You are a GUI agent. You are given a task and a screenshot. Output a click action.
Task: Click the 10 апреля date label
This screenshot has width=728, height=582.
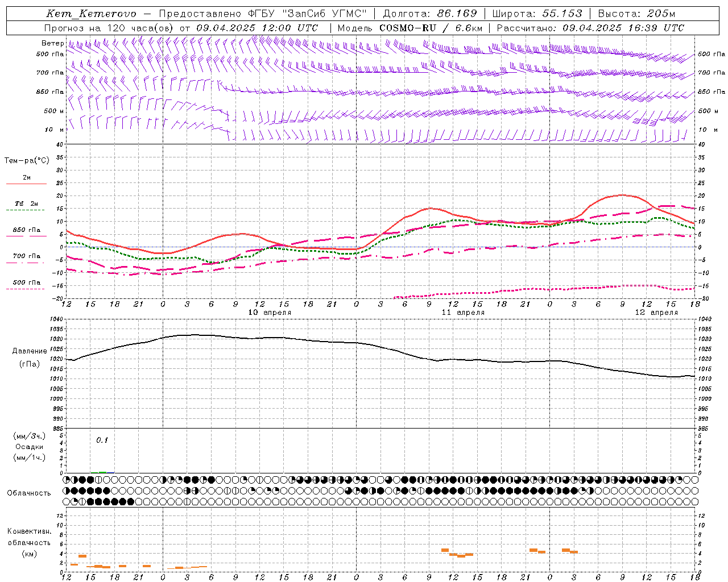[270, 313]
